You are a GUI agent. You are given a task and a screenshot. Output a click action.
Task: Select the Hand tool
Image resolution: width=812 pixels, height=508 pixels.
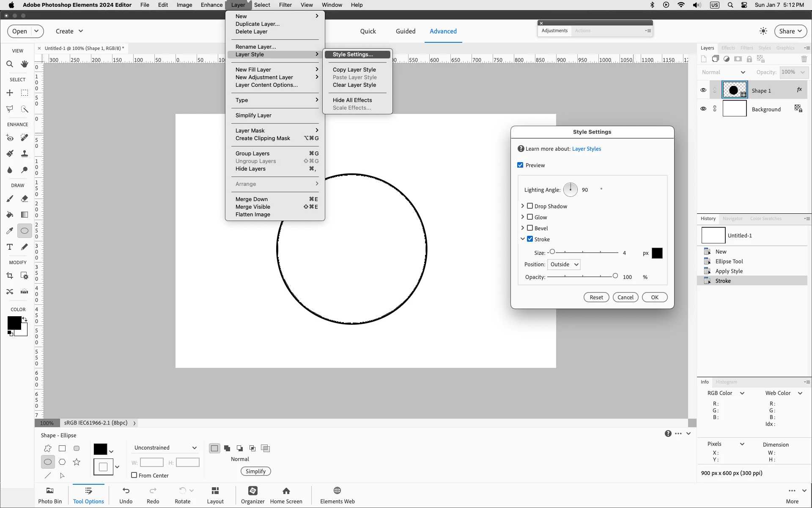coord(25,64)
